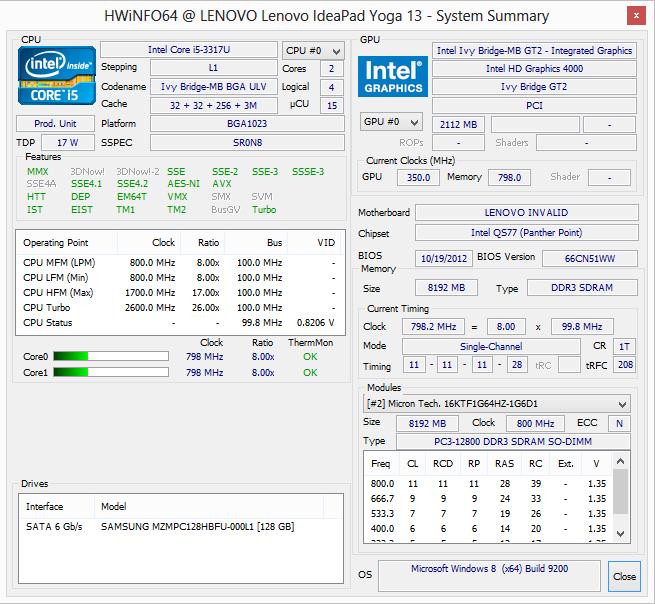655x604 pixels.
Task: Click the Chipset Intel QS77 (Panther Point) field
Action: [x=526, y=233]
